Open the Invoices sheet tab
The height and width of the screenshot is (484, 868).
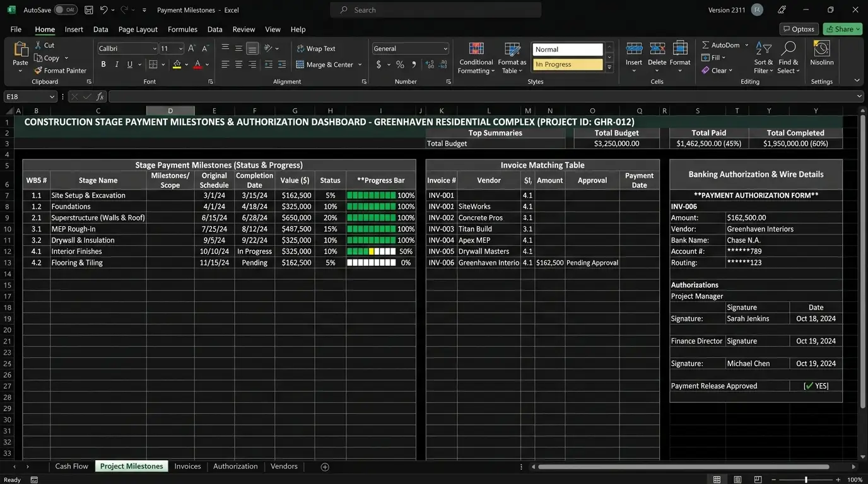(187, 466)
